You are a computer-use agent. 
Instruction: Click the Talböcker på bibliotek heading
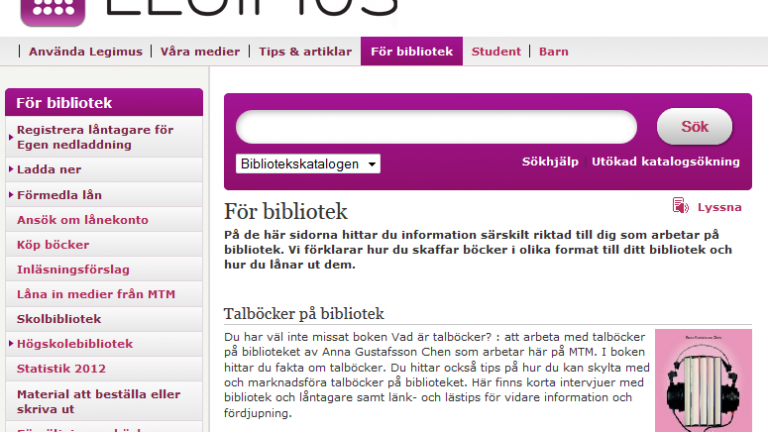tap(304, 313)
